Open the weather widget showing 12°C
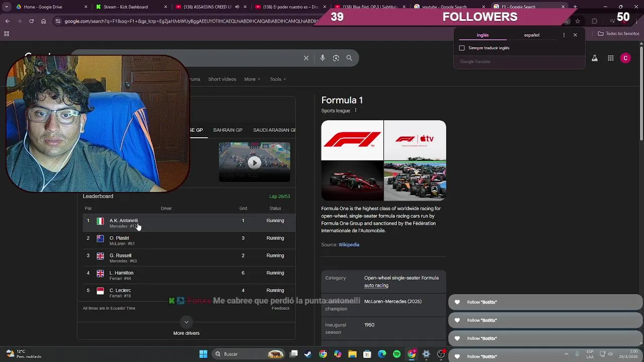Image resolution: width=644 pixels, height=362 pixels. [23, 354]
